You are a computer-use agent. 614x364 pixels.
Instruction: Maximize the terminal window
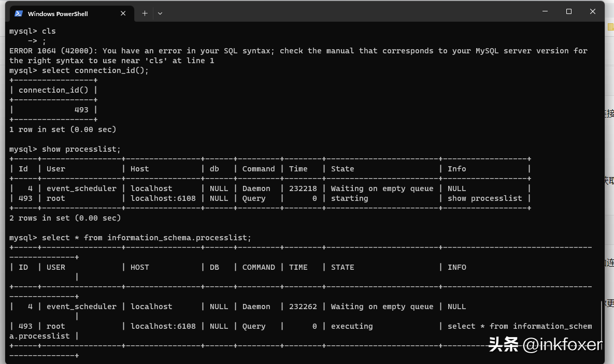(x=569, y=11)
